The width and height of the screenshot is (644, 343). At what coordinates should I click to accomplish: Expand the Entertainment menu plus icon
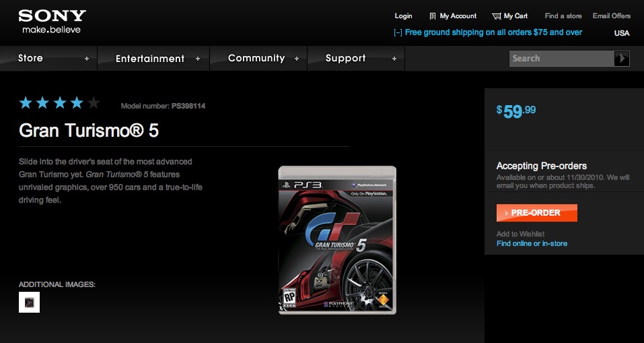pos(198,59)
